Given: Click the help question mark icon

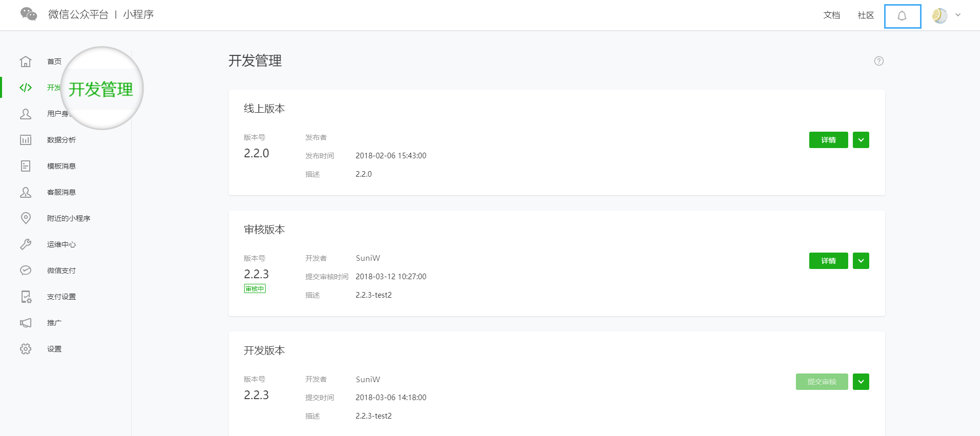Looking at the screenshot, I should 879,61.
